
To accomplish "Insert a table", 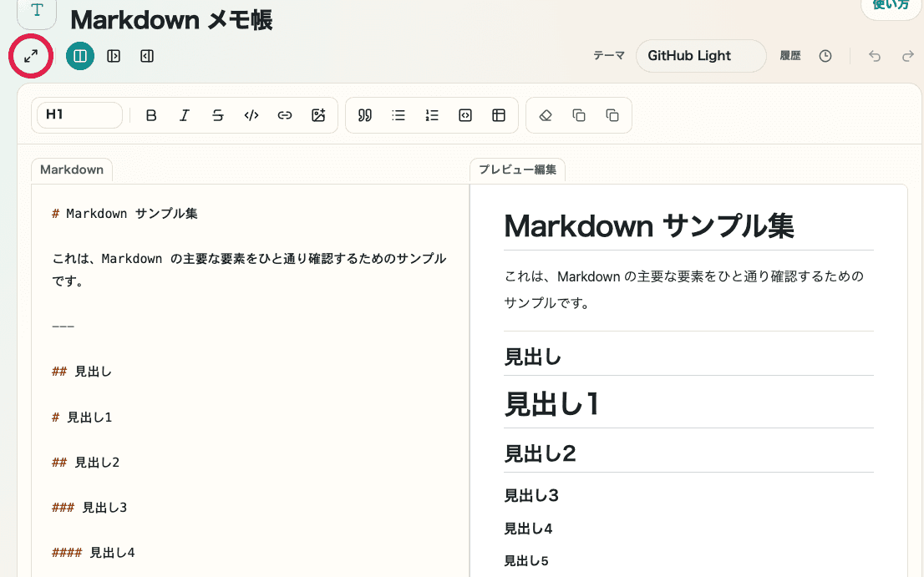I will click(x=499, y=115).
